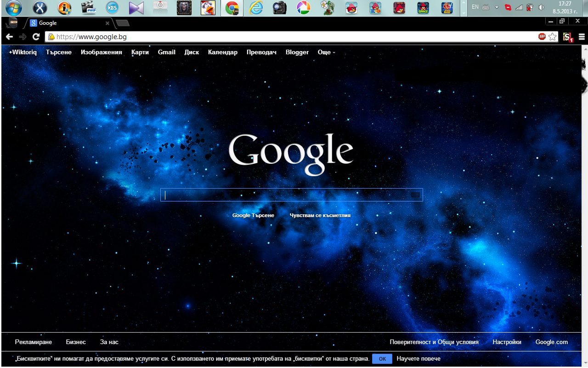
Task: Switch to Chrome on the taskbar
Action: click(232, 8)
